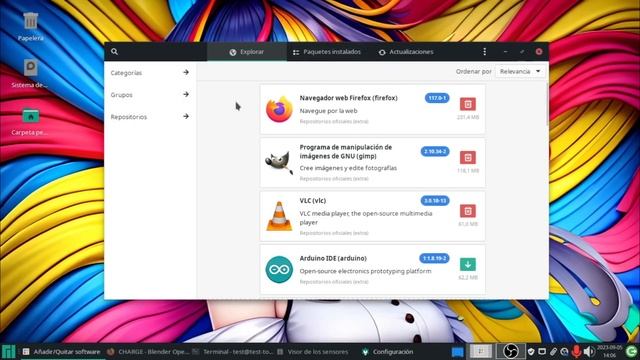Screen dimensions: 640x360
Task: Open Navegador web Firefox (firefox) details
Action: point(349,98)
